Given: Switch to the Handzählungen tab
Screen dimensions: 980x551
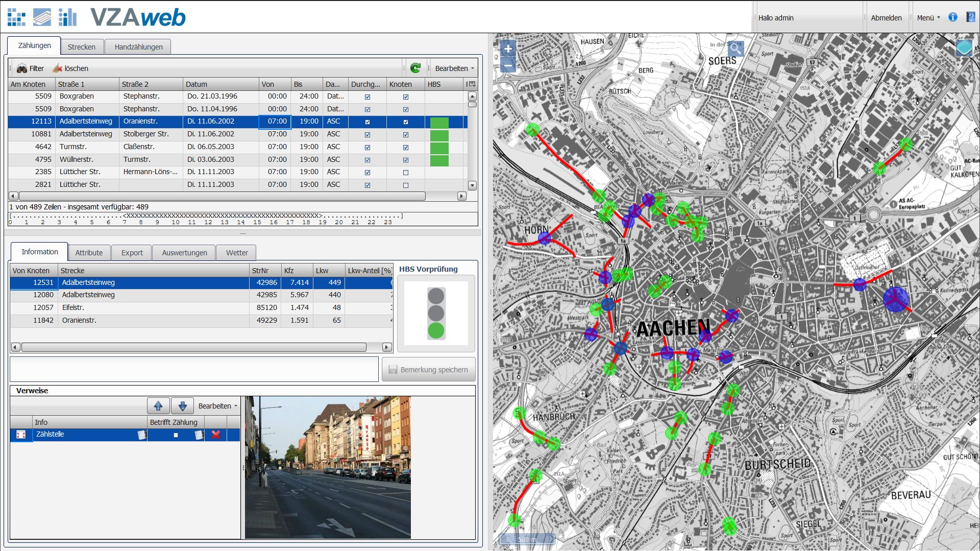Looking at the screenshot, I should click(138, 46).
